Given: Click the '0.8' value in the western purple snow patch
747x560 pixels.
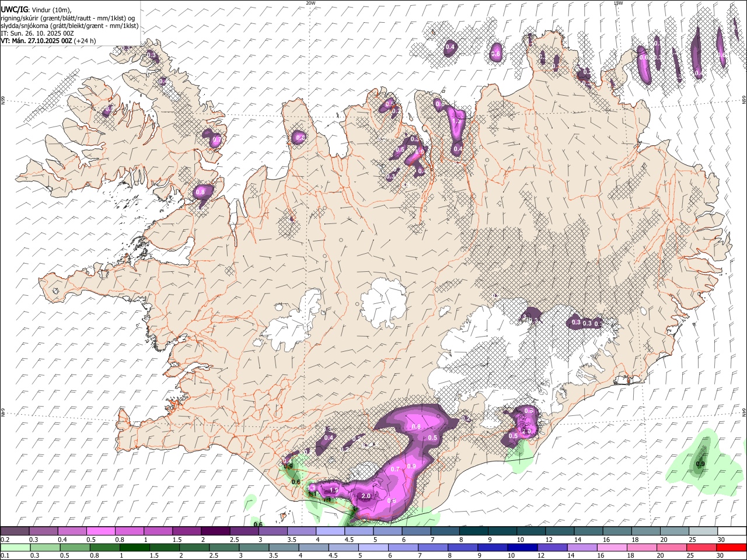Looking at the screenshot, I should click(x=200, y=191).
